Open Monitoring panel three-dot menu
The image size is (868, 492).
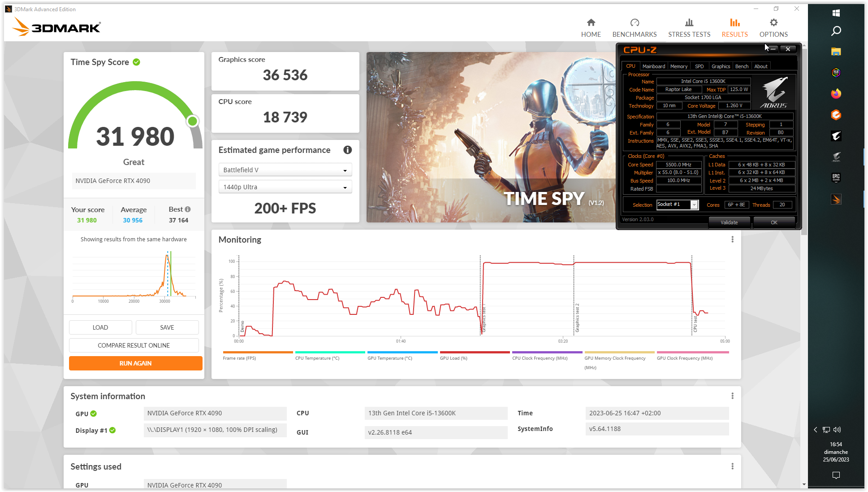pyautogui.click(x=732, y=239)
